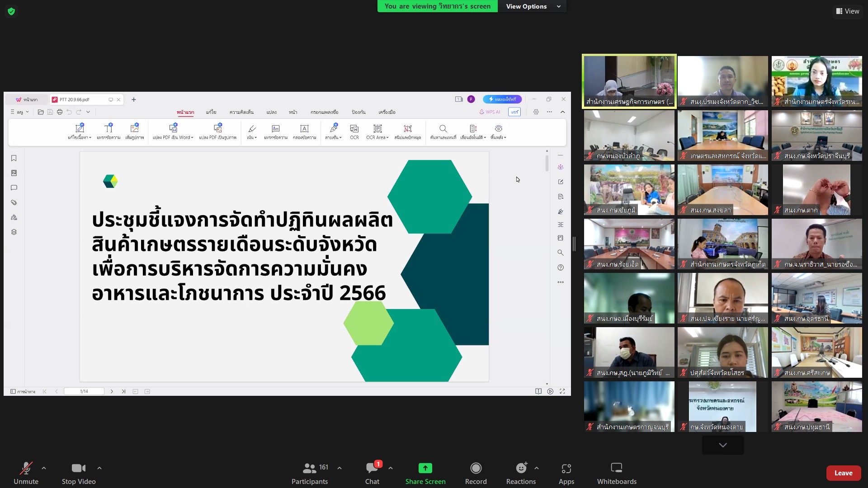Screen dimensions: 868x488
Task: Open the print icon in the PDF toolbar
Action: (60, 112)
